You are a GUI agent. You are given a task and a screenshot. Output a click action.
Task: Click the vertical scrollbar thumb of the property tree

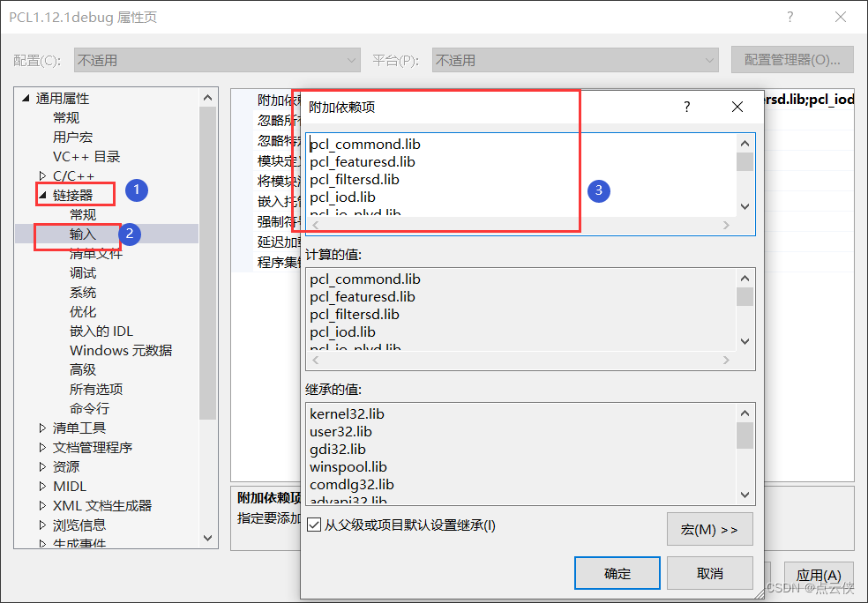click(x=207, y=263)
